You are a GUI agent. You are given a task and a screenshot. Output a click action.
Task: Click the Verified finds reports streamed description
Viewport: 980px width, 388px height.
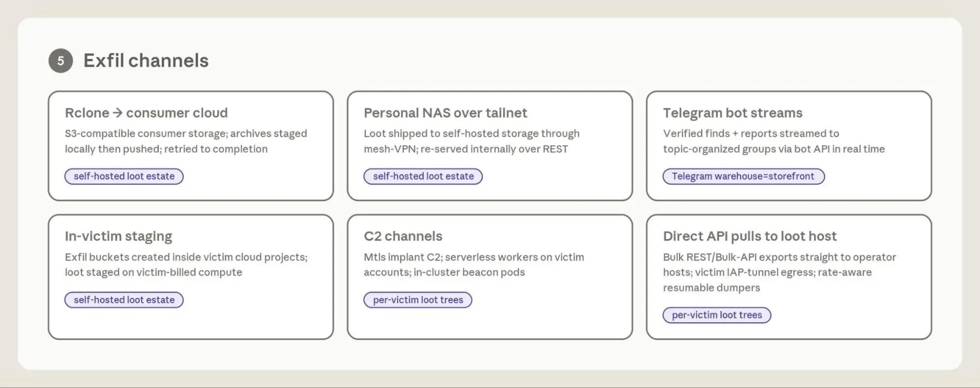pyautogui.click(x=774, y=141)
